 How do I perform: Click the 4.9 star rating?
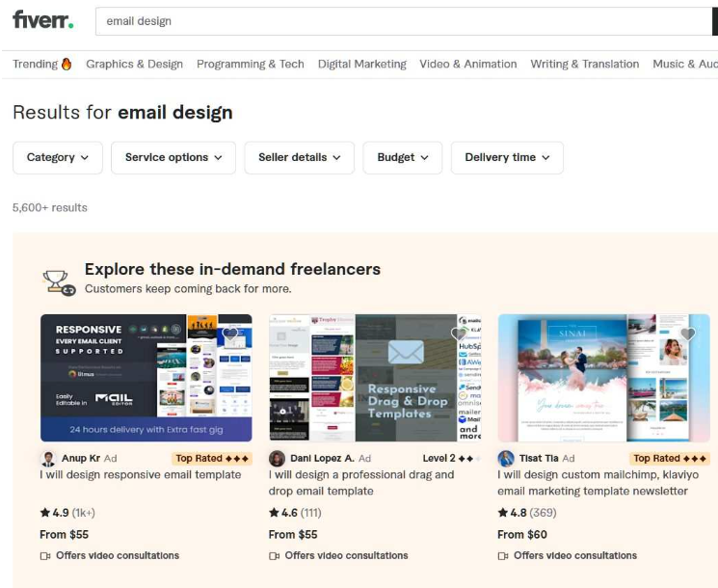(55, 513)
